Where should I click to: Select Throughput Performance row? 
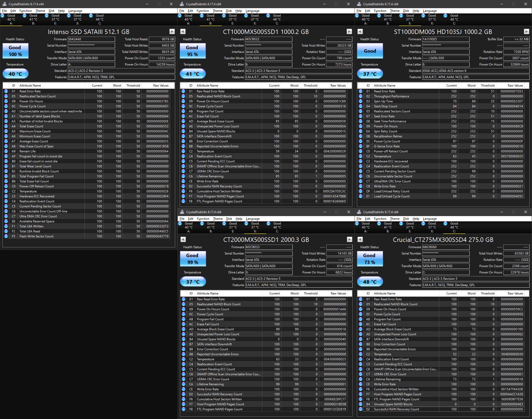441,96
